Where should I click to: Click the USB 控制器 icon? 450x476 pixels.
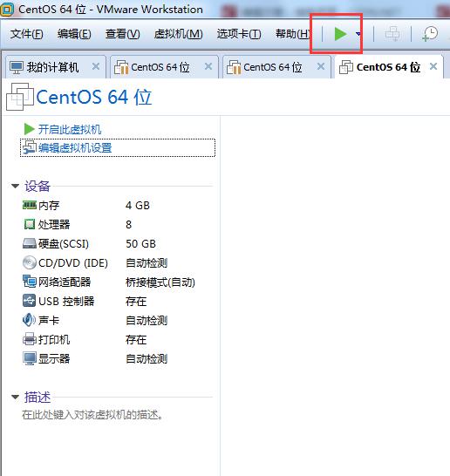coord(29,301)
